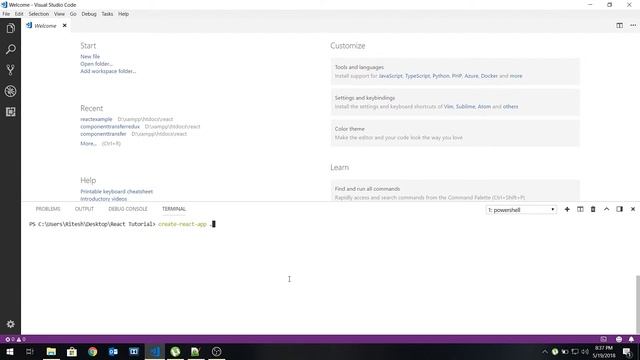640x360 pixels.
Task: Open the Edit menu
Action: point(19,14)
